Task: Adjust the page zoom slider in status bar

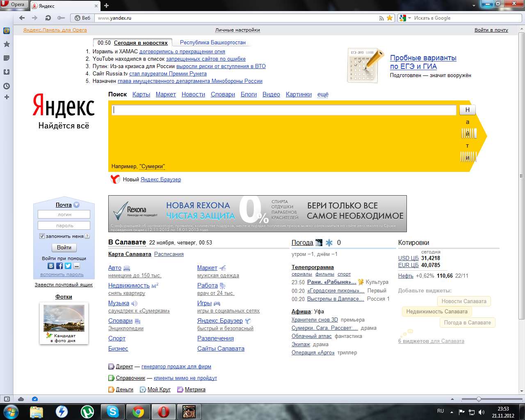Action: point(479,399)
